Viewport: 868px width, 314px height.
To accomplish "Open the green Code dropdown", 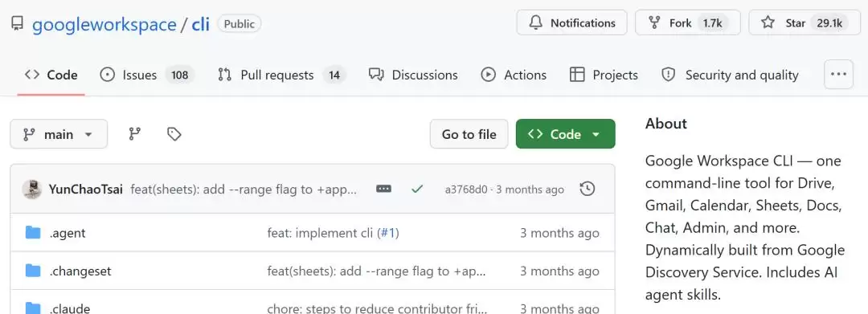I will click(x=565, y=134).
